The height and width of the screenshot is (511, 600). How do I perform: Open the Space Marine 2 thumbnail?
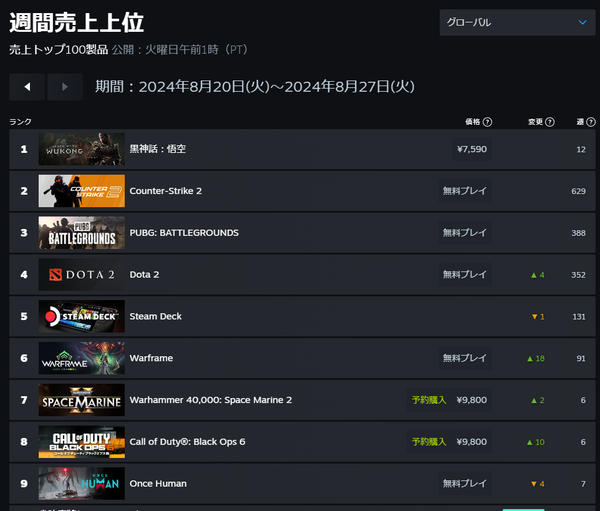(82, 400)
